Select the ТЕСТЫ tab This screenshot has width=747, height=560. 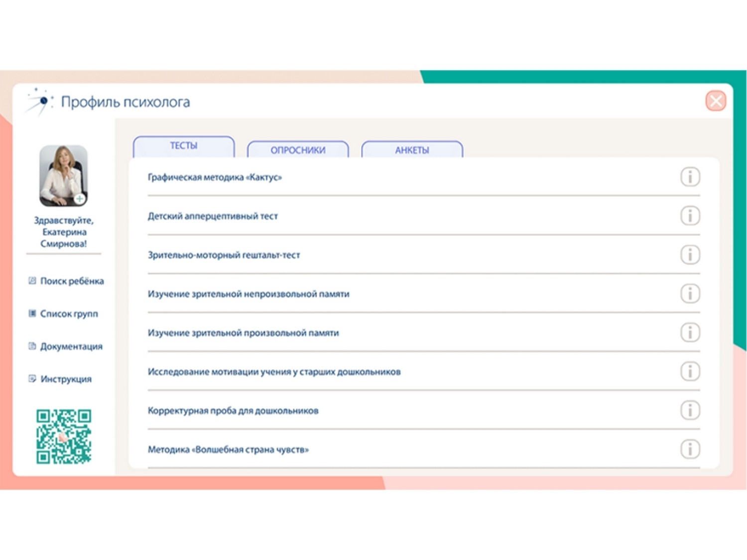(184, 146)
